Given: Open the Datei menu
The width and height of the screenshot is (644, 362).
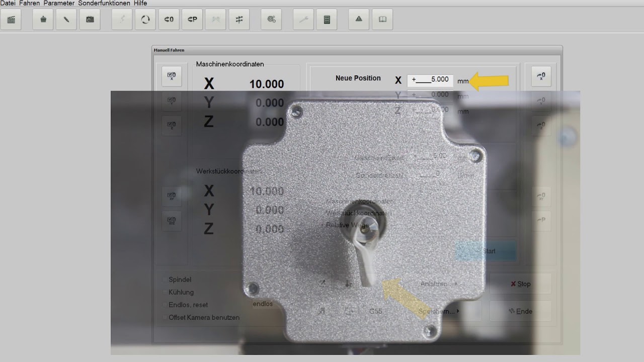Looking at the screenshot, I should coord(8,3).
